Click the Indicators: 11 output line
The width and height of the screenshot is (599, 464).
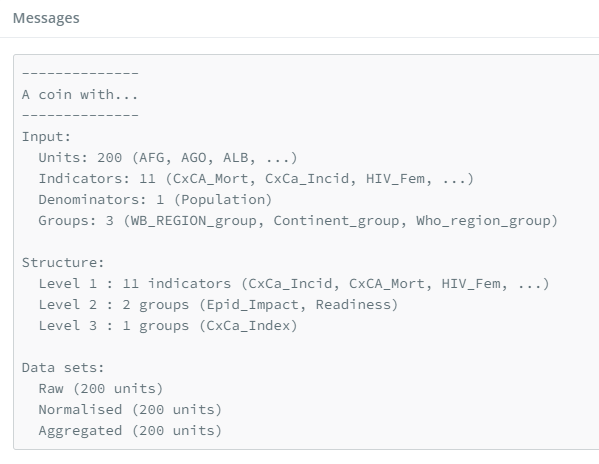tap(256, 179)
